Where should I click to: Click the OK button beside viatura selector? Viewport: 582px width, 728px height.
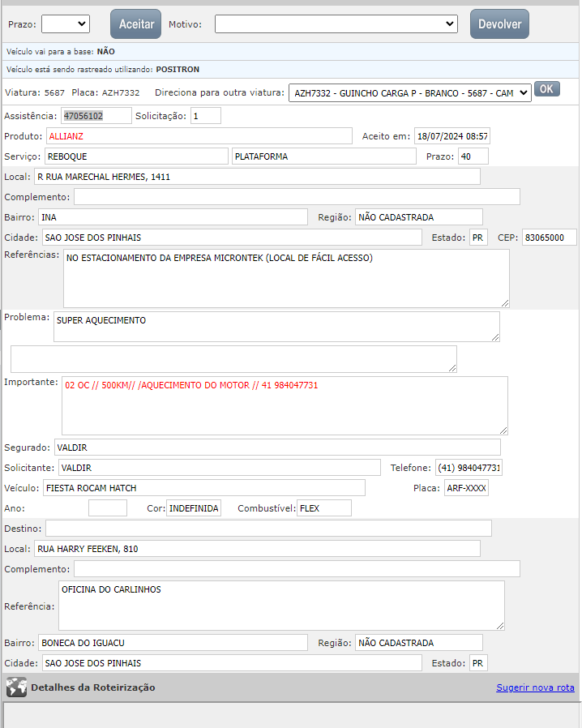pos(547,89)
